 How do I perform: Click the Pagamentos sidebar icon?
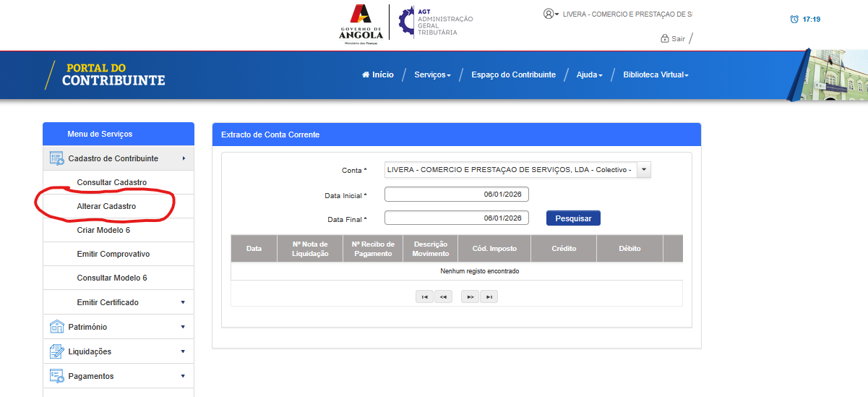[56, 376]
